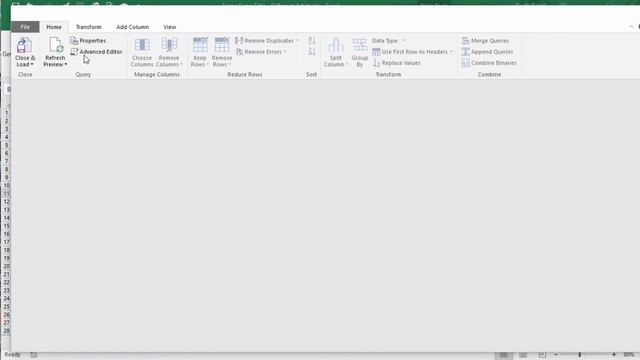
Task: Expand Use First Row As Headers arrow
Action: 451,52
